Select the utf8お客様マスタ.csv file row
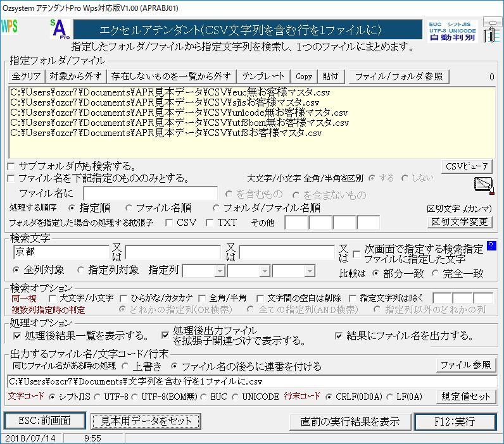Image resolution: width=504 pixels, height=444 pixels. pyautogui.click(x=166, y=133)
